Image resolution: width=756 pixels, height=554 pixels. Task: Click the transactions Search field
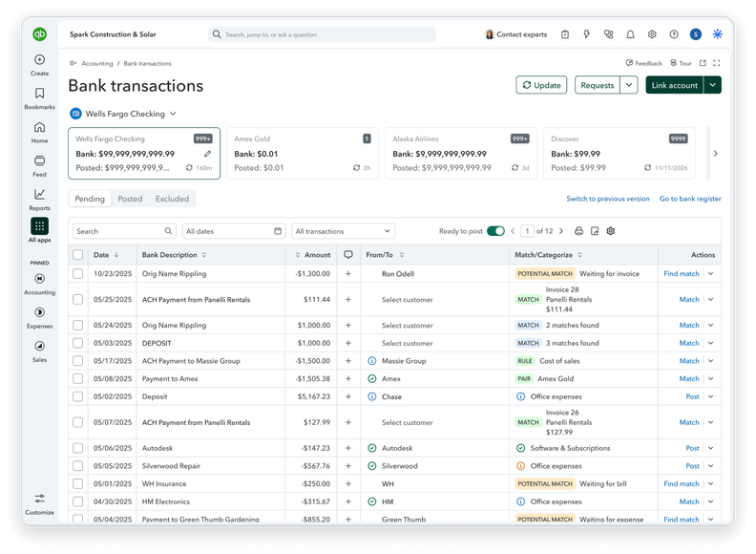[x=124, y=231]
